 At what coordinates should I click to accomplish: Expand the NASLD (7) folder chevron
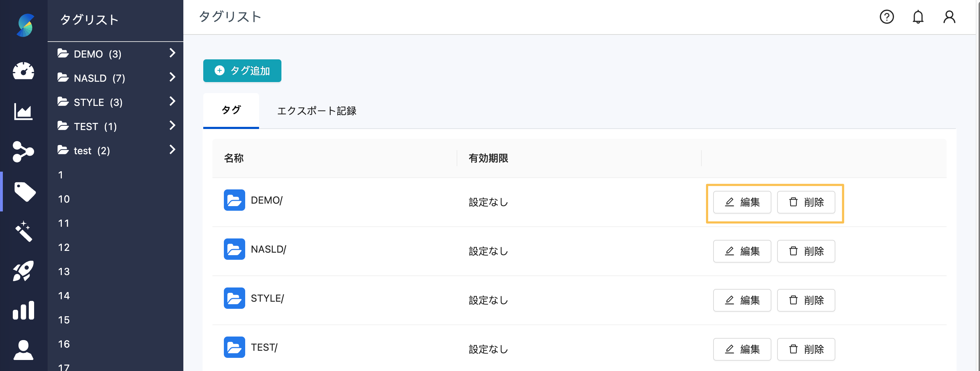click(172, 77)
